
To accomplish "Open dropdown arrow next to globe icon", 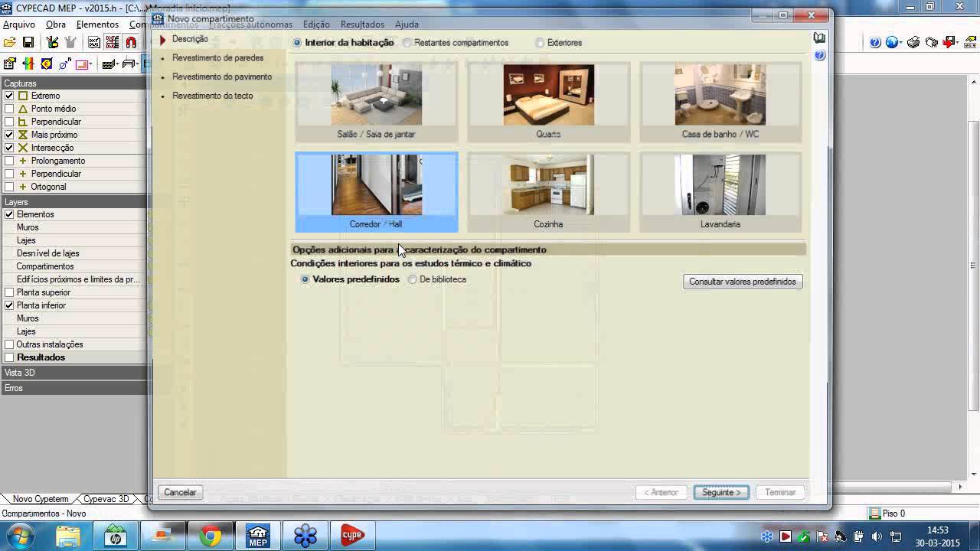I will coord(901,42).
